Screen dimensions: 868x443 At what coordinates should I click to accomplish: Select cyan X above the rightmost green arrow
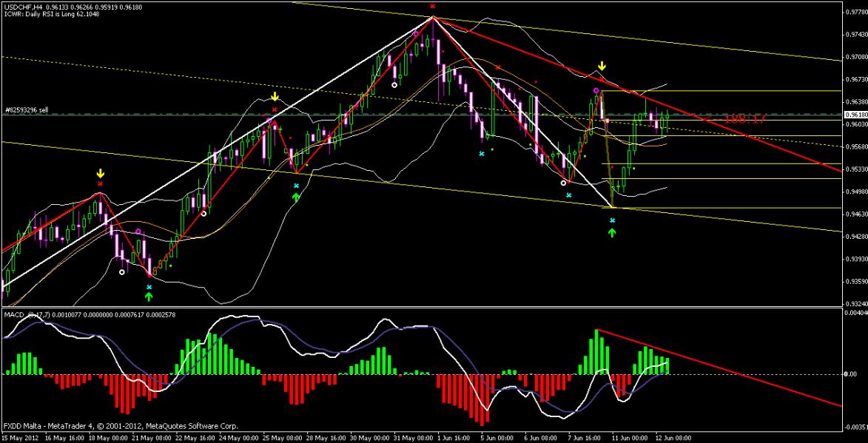pyautogui.click(x=612, y=220)
